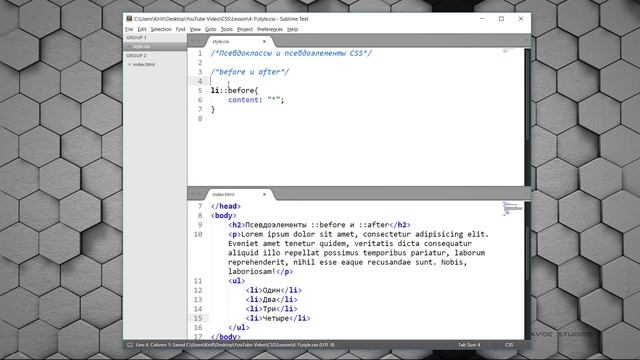The width and height of the screenshot is (640, 360).
Task: Open the Goto menu
Action: 211,29
